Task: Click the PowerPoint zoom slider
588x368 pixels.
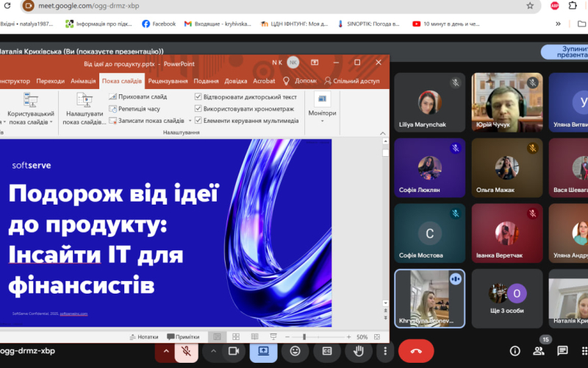Action: (304, 337)
